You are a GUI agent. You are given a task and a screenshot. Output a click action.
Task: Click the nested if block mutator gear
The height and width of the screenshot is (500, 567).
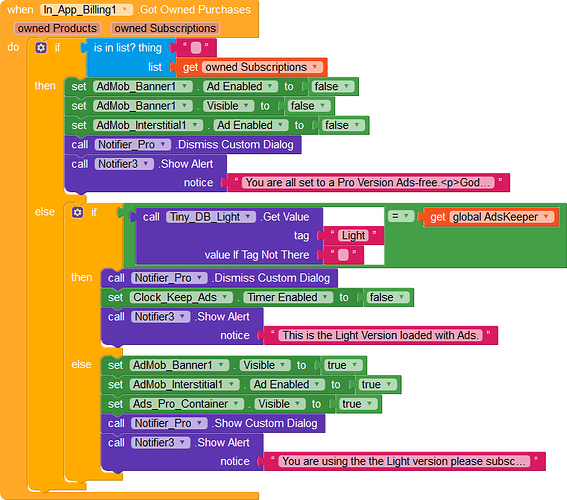pyautogui.click(x=77, y=212)
